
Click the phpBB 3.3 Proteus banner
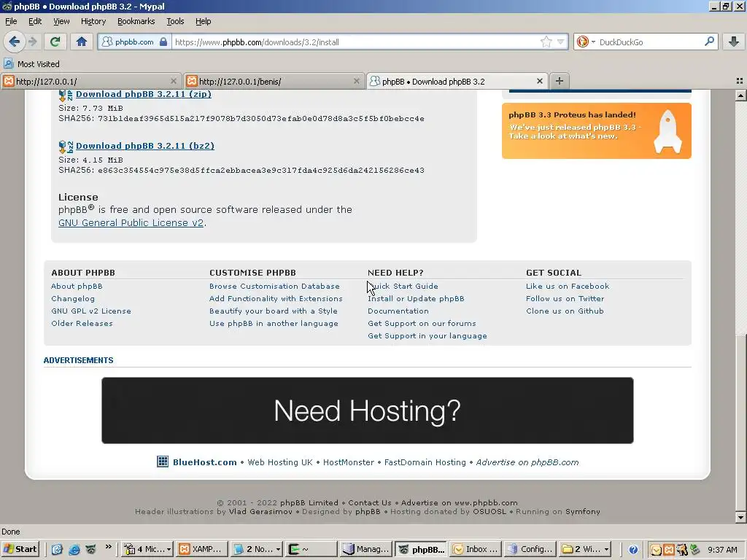(597, 131)
